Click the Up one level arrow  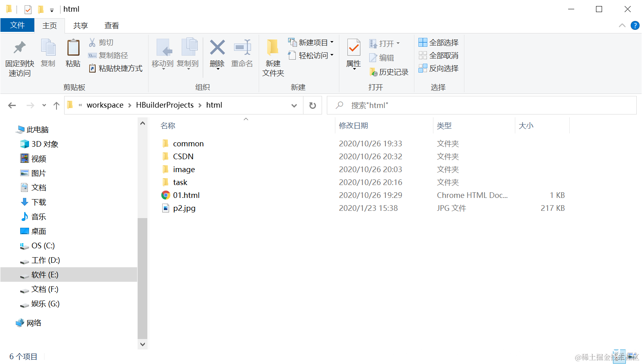pos(56,105)
